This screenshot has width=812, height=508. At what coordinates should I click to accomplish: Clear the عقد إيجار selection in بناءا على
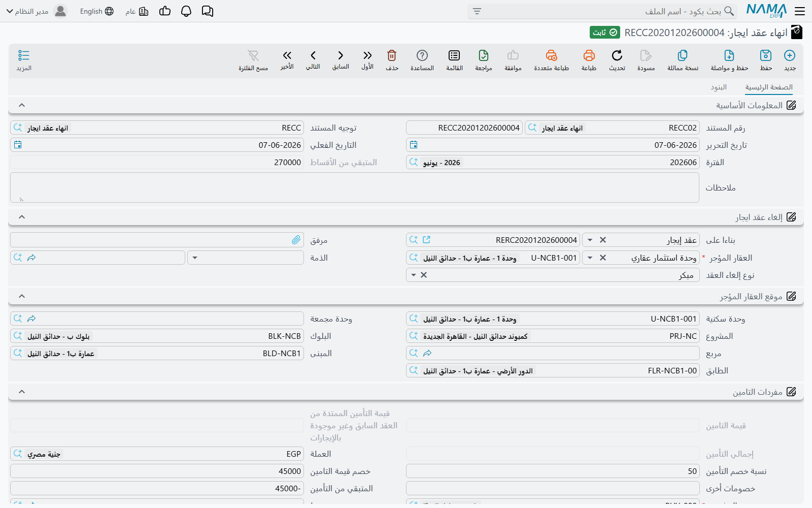[x=603, y=240]
